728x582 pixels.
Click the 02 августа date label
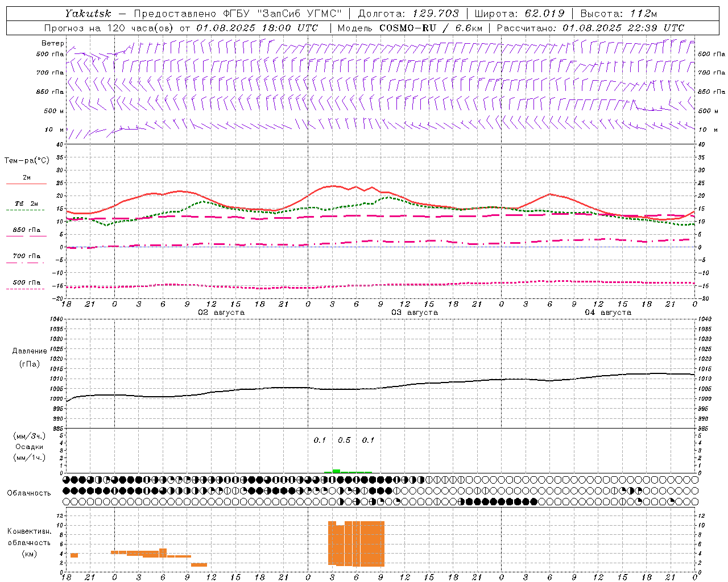tap(221, 313)
